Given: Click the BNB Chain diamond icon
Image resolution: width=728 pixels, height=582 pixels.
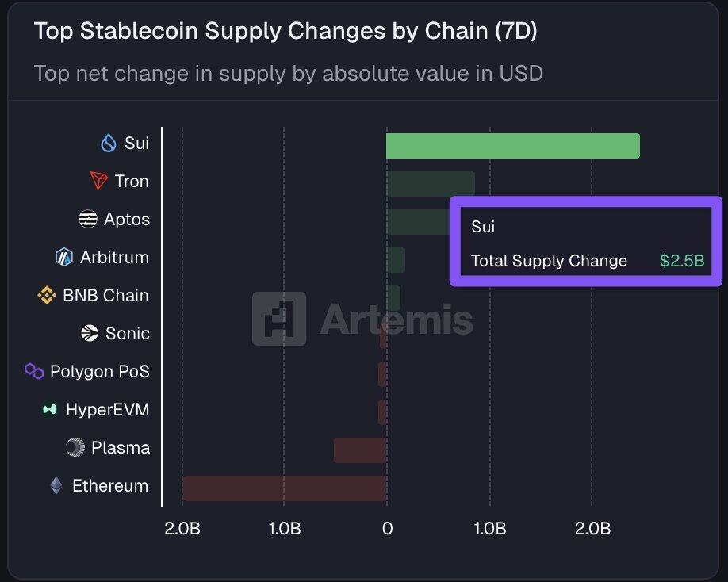Looking at the screenshot, I should (47, 296).
